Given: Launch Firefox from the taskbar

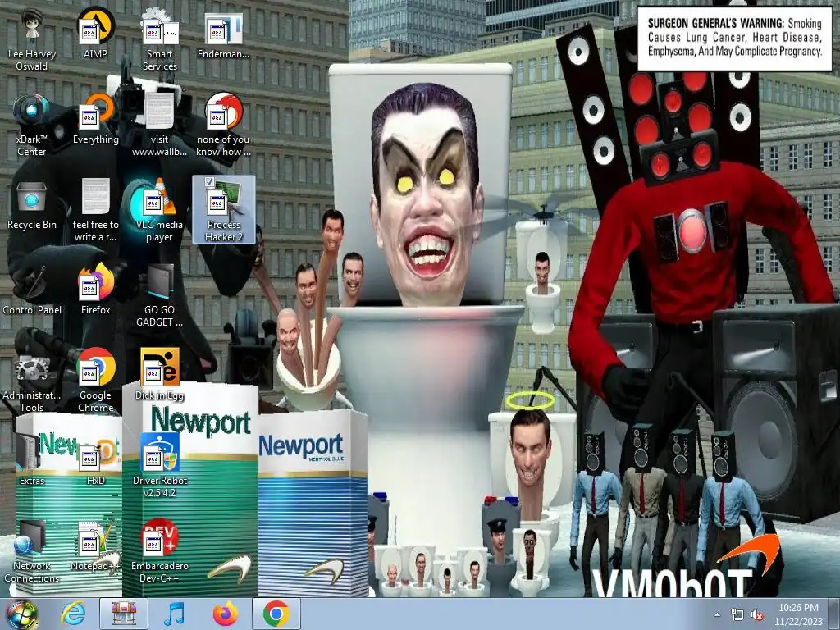Looking at the screenshot, I should point(225,614).
